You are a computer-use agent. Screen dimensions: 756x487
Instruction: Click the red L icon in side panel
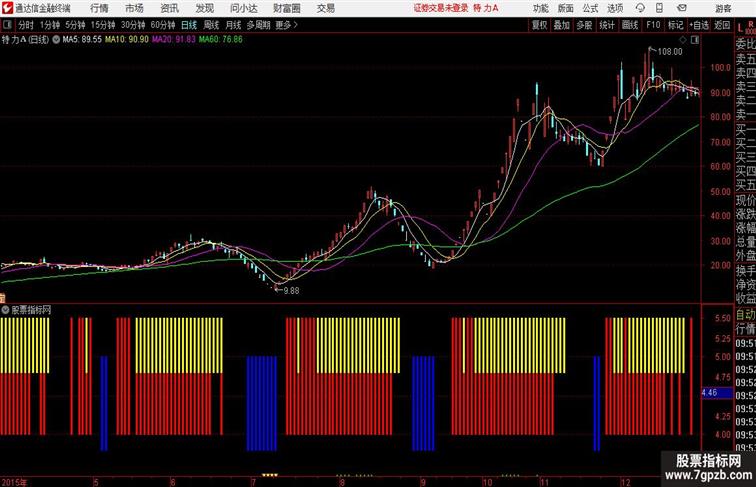pyautogui.click(x=740, y=28)
